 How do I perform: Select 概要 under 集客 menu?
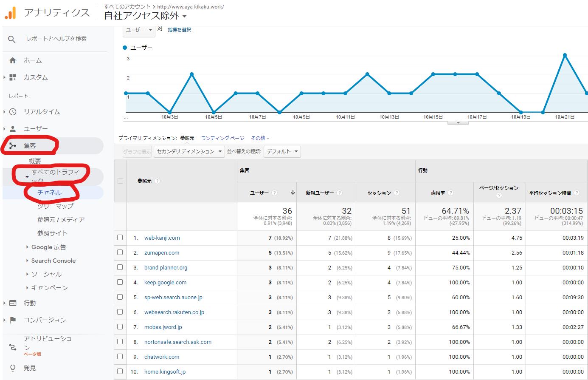35,161
